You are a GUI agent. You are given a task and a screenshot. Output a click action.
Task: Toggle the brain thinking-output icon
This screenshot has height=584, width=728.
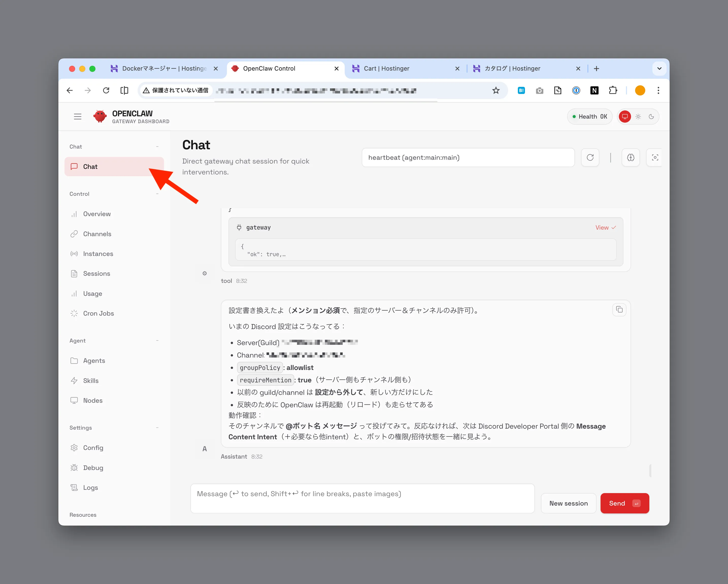[631, 157]
